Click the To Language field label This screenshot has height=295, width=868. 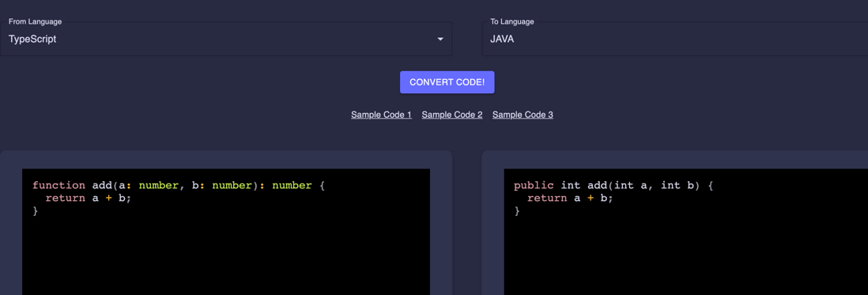[x=512, y=21]
